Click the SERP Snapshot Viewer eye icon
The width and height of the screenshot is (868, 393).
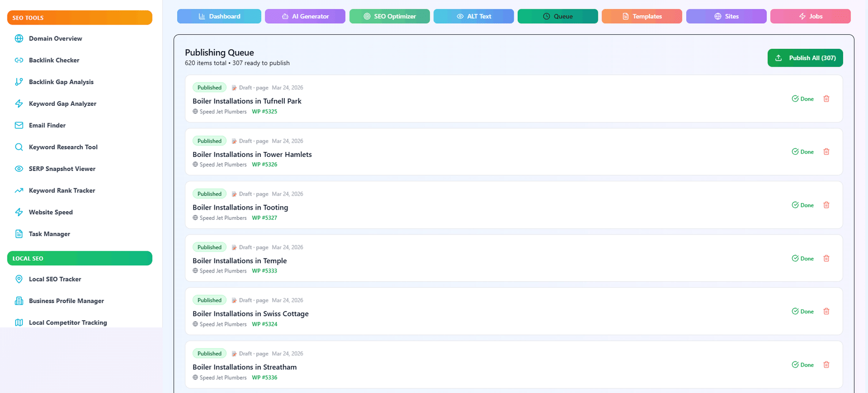click(19, 169)
